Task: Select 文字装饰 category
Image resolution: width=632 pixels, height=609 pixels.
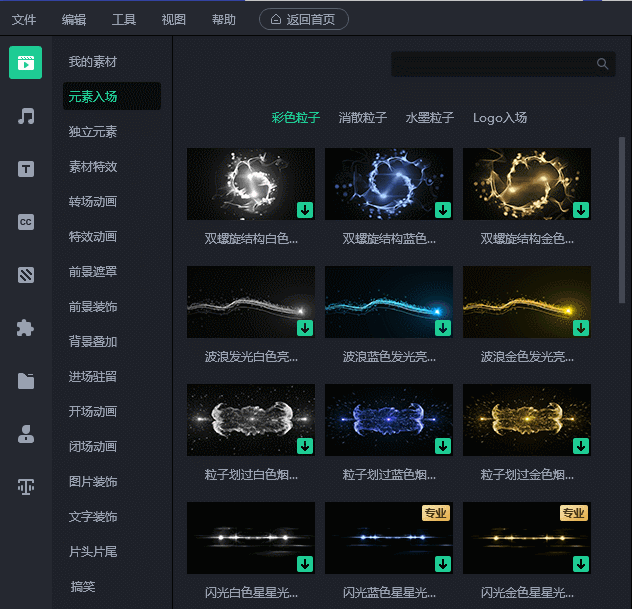Action: (x=93, y=517)
